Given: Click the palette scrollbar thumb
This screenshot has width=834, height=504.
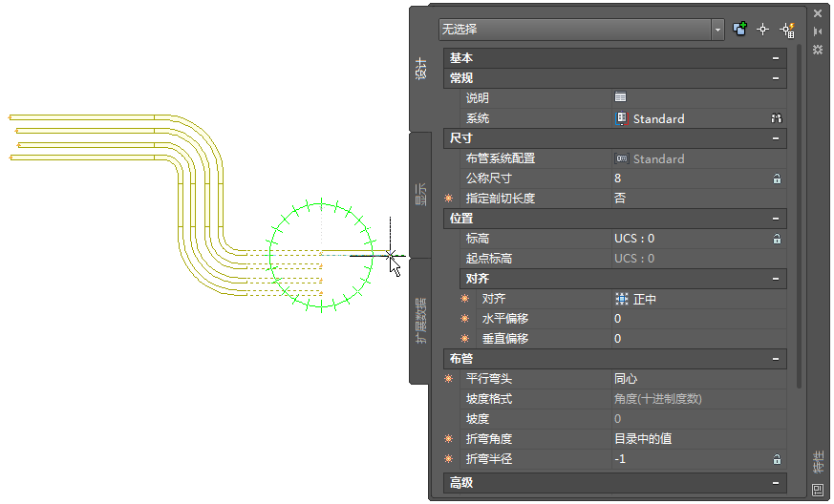Looking at the screenshot, I should [x=799, y=217].
